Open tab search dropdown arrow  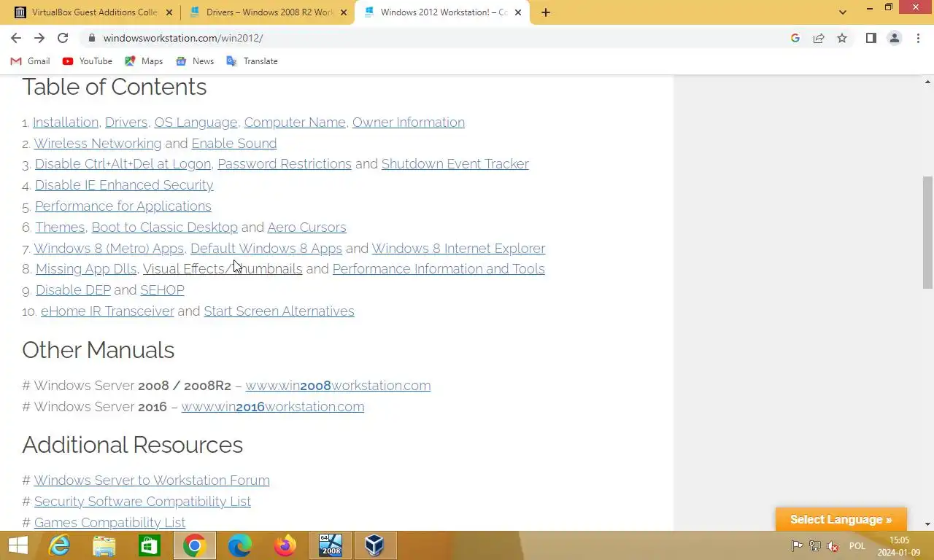(843, 12)
